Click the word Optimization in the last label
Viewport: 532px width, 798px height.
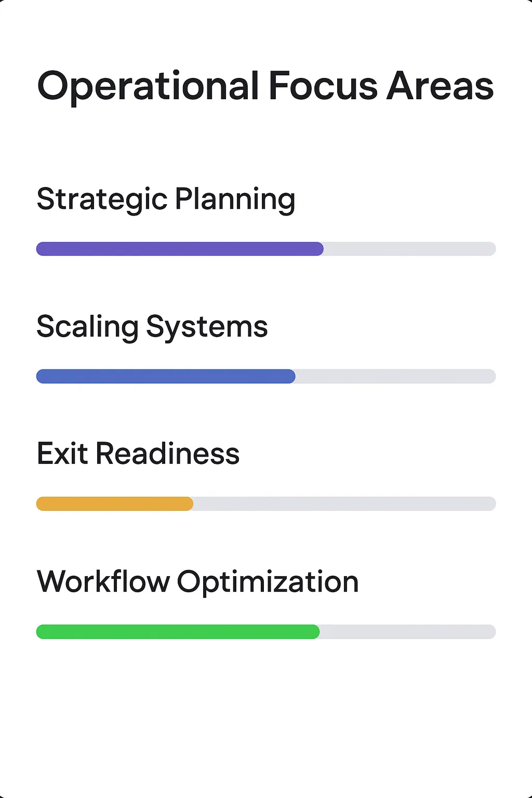268,582
